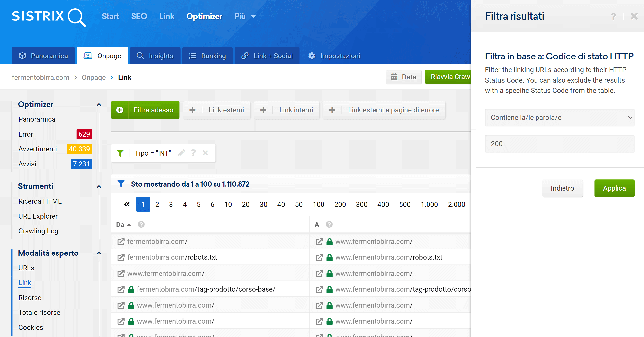This screenshot has height=337, width=644.
Task: Collapse the Strumenti sidebar section
Action: pyautogui.click(x=99, y=186)
